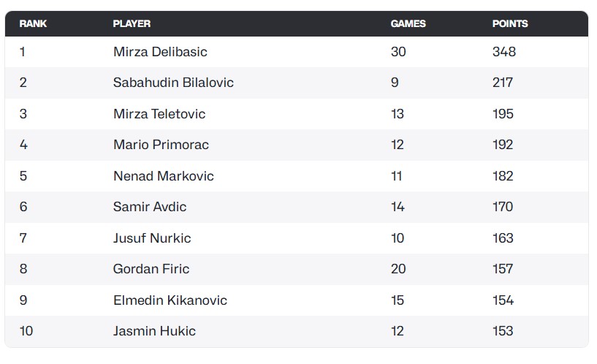Click the RANK column header
The height and width of the screenshot is (364, 597).
tap(33, 23)
